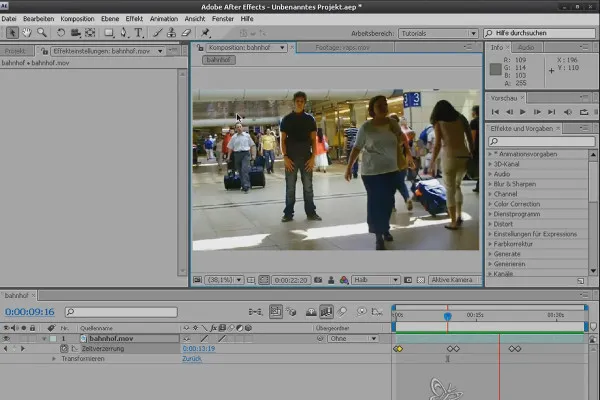Select the Hand tool
Screen dimensions: 600x400
tap(27, 33)
